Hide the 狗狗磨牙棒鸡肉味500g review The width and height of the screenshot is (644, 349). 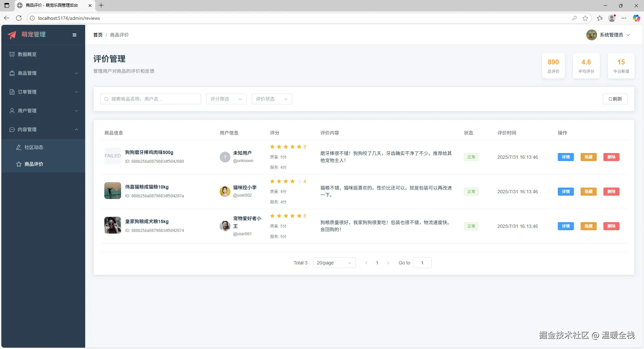[589, 157]
